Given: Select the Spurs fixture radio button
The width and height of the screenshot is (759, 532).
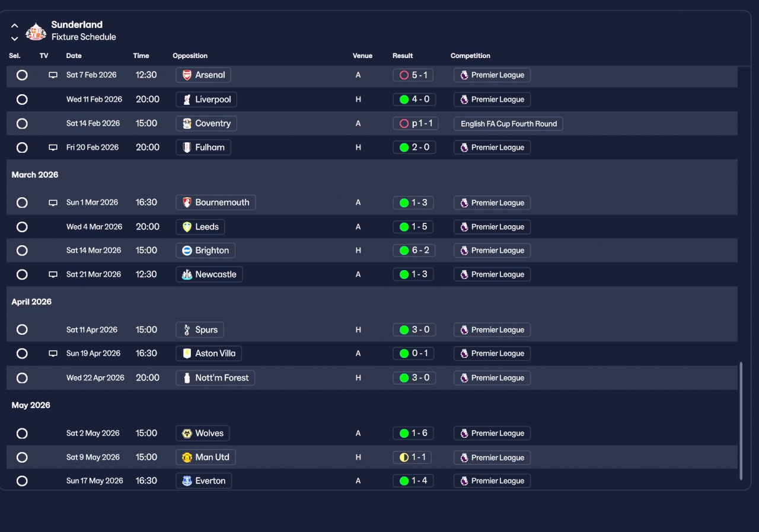Looking at the screenshot, I should [22, 330].
